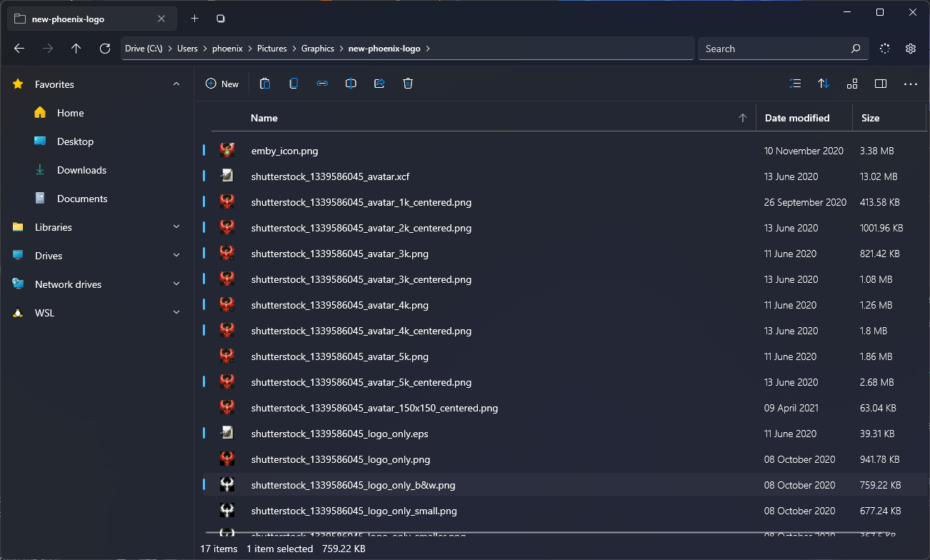Open the layout options icon
Screen dimensions: 930x560
[852, 84]
